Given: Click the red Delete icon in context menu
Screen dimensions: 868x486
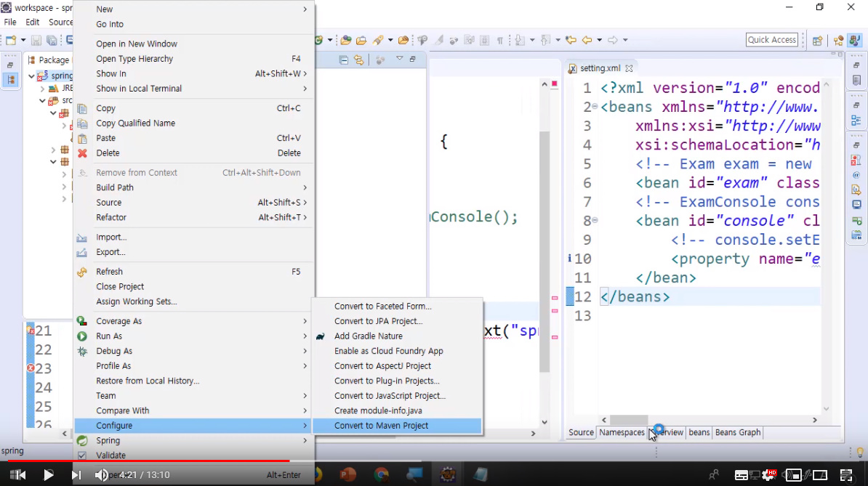Looking at the screenshot, I should click(x=82, y=153).
